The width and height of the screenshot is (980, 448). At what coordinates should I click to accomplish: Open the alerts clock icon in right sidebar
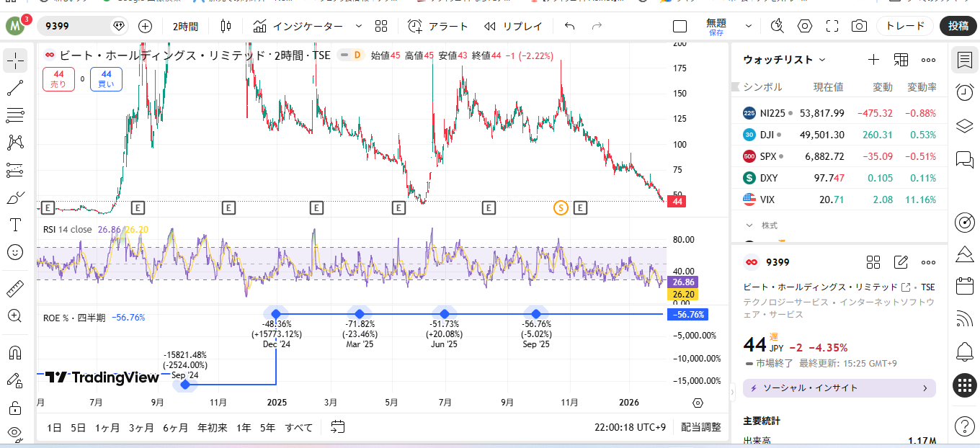click(x=964, y=92)
